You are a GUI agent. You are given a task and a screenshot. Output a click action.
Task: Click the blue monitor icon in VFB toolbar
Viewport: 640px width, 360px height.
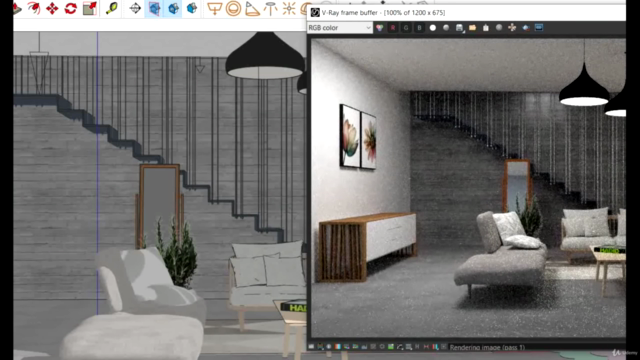539,28
